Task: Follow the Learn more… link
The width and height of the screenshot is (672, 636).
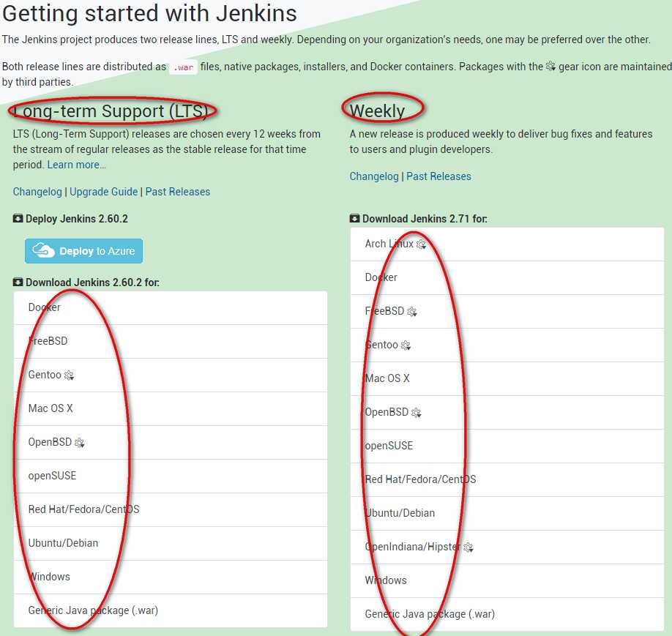Action: click(76, 165)
